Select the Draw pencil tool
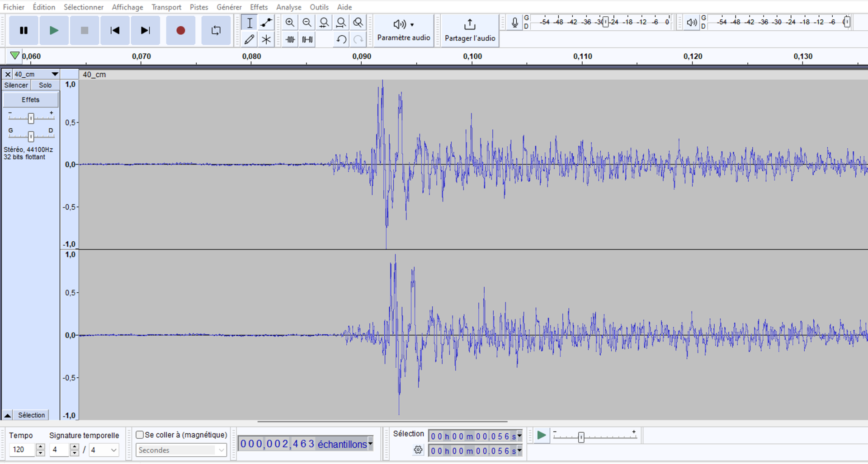Viewport: 868px width, 464px height. [x=250, y=39]
